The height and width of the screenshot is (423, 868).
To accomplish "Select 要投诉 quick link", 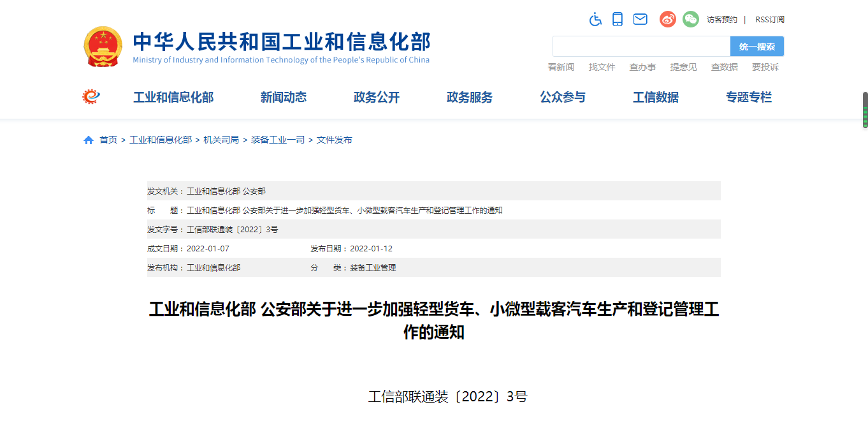I will [765, 67].
